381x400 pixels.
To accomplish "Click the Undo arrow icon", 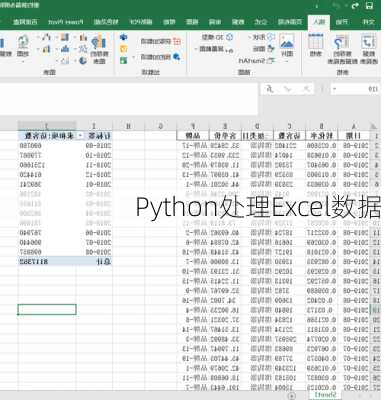I will pos(336,6).
